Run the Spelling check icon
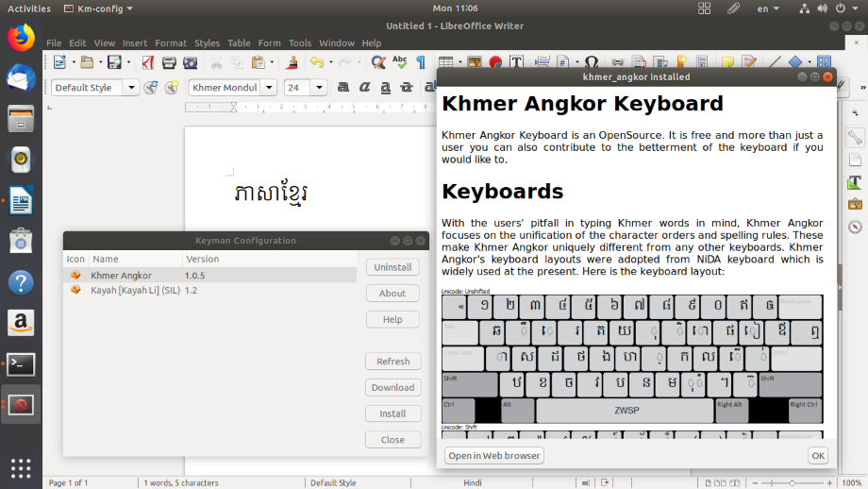 point(399,63)
